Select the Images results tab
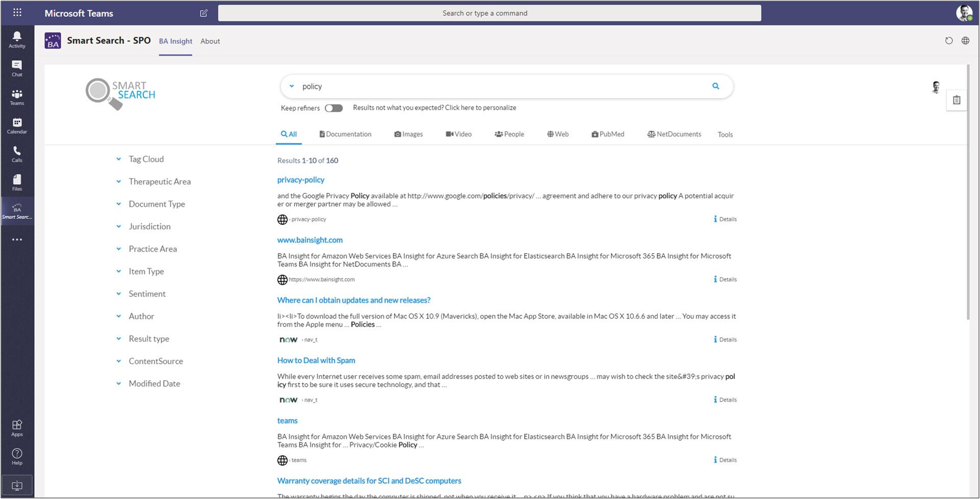The height and width of the screenshot is (499, 980). click(x=408, y=134)
